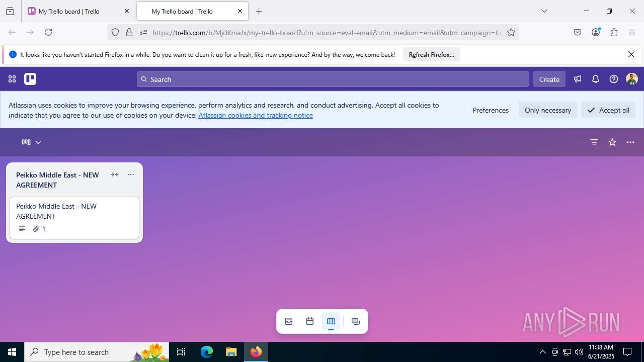Open list actions menu for Peikko list
644x362 pixels.
(x=131, y=174)
